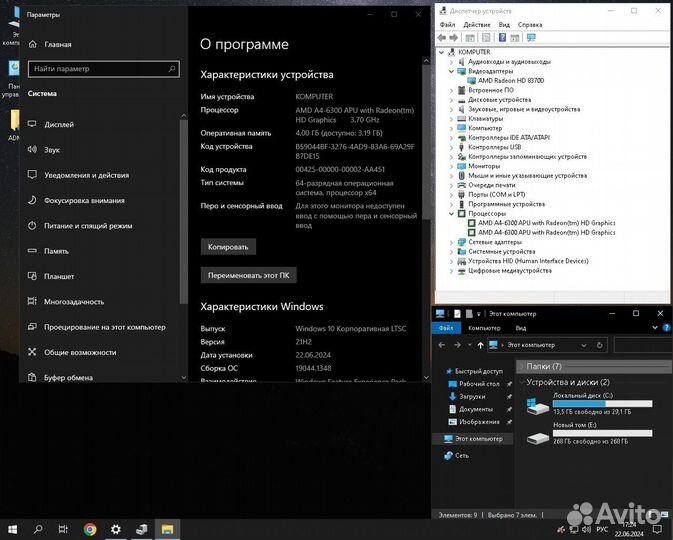Select Новый том (E:) drive
The height and width of the screenshot is (540, 673).
coord(589,434)
